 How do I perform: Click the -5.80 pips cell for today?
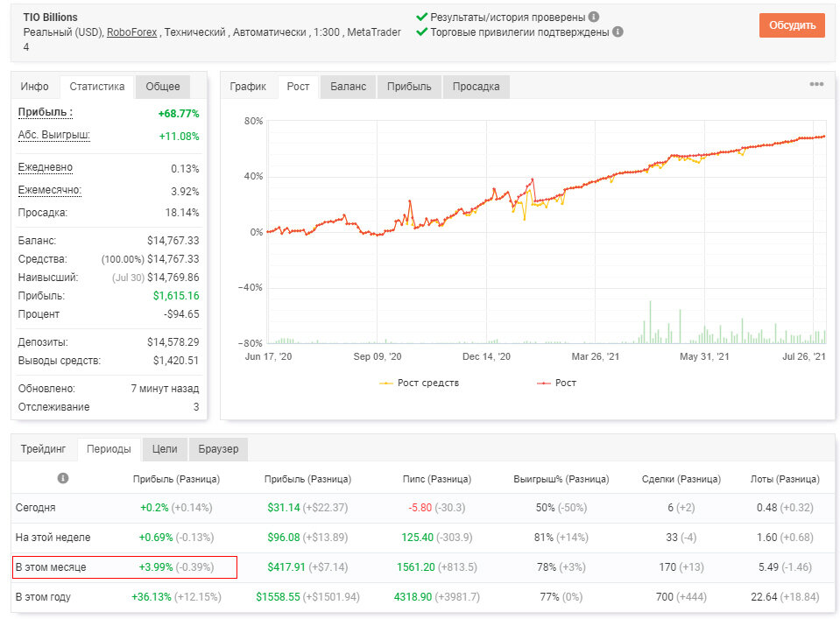point(436,508)
